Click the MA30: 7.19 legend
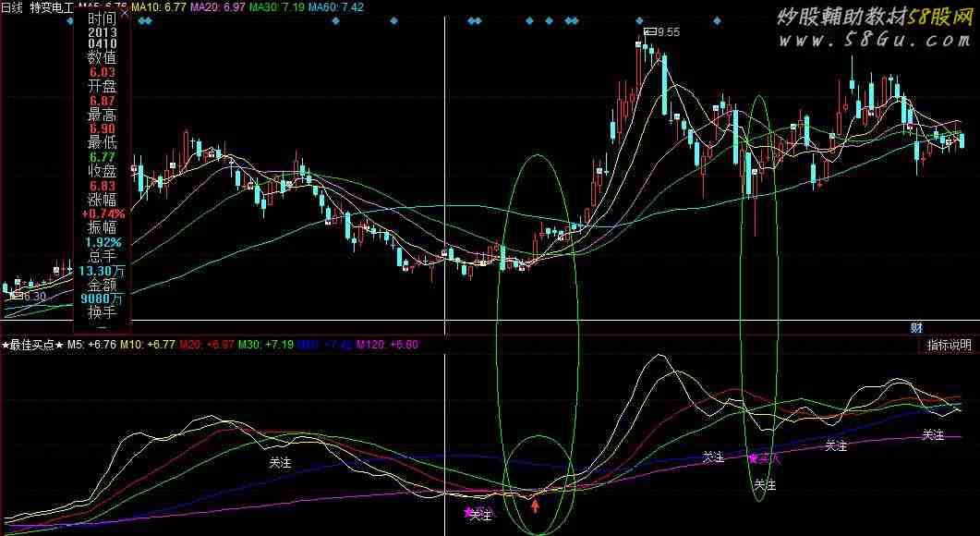Screen dimensions: 980x536 click(x=275, y=6)
